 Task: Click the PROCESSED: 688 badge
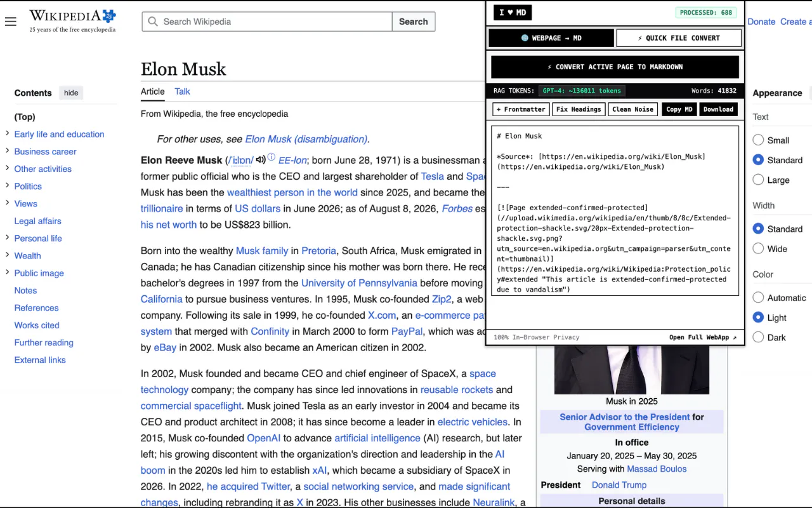point(706,13)
